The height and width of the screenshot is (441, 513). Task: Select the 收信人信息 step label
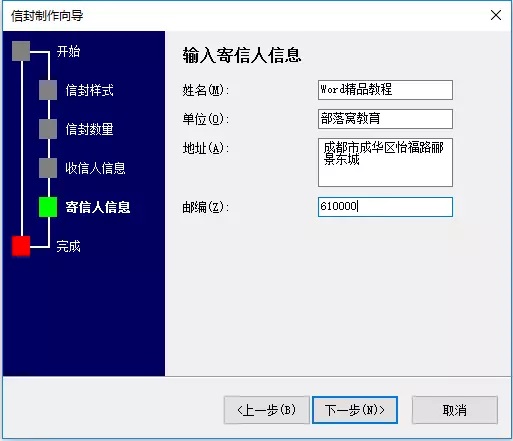(x=95, y=168)
